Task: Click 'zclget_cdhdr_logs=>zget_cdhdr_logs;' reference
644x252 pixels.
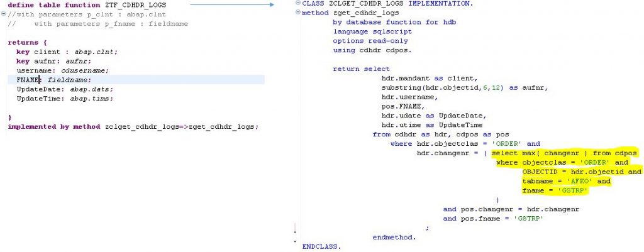Action: (182, 126)
